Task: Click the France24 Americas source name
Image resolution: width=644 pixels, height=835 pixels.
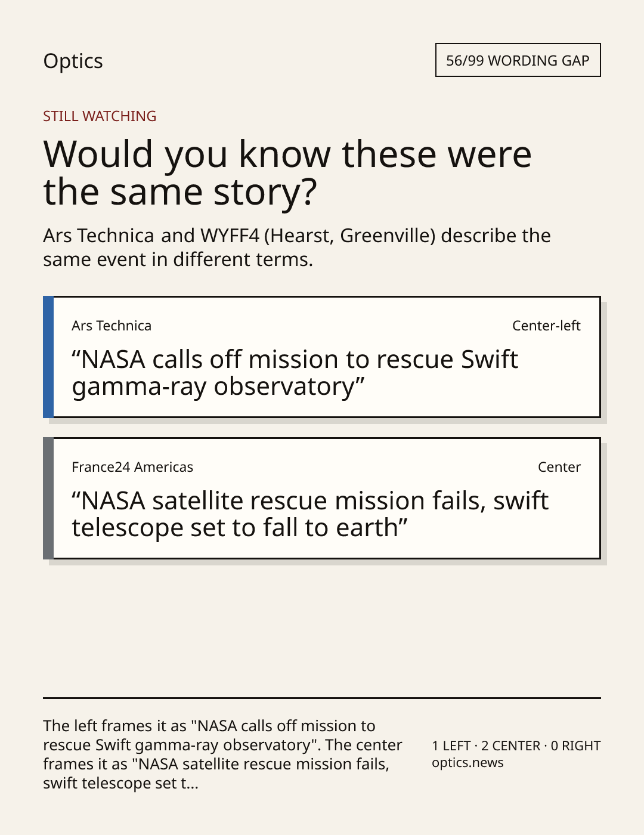Action: point(132,467)
